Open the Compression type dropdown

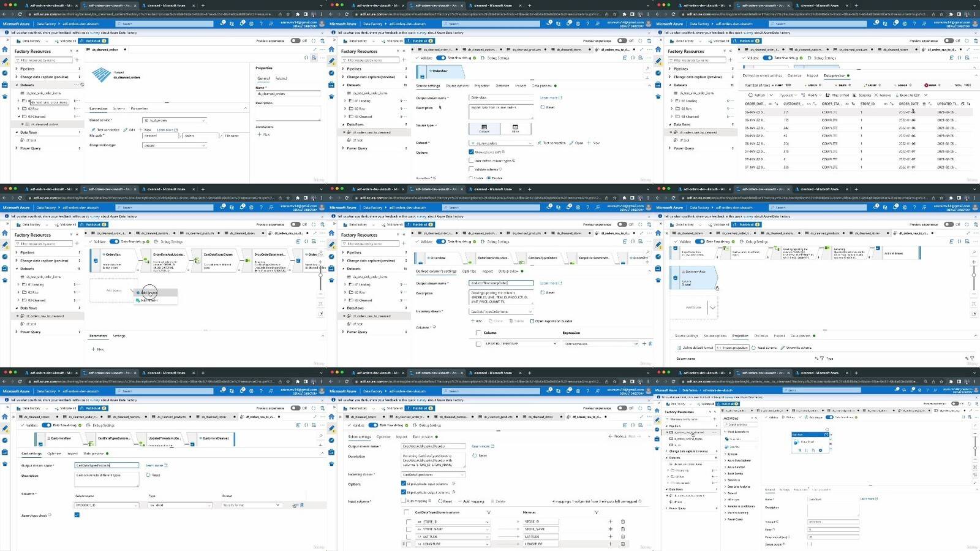175,145
